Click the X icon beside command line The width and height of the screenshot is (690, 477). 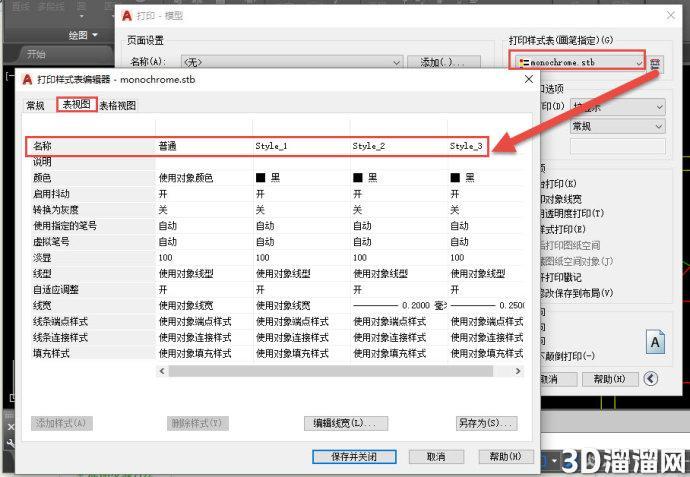coord(11,426)
